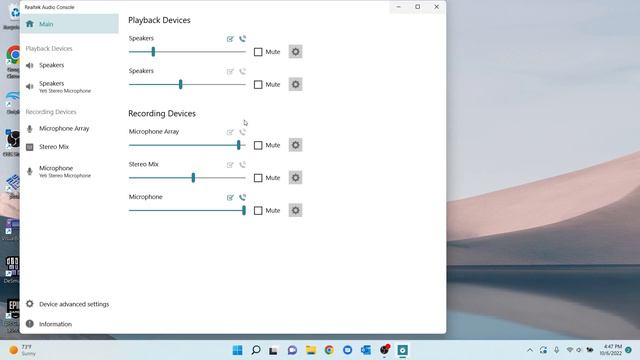The width and height of the screenshot is (640, 360).
Task: Set Stereo Mix as default device icon
Action: pos(230,165)
